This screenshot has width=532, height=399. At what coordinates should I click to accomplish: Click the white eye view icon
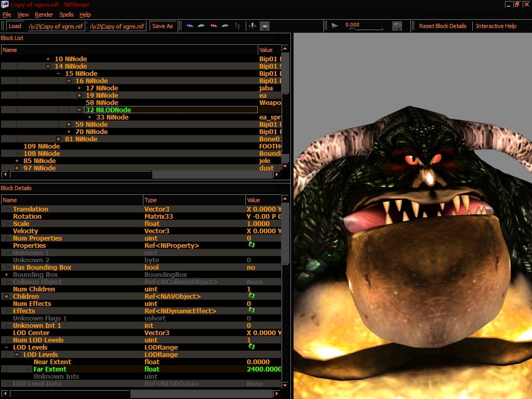(x=225, y=26)
